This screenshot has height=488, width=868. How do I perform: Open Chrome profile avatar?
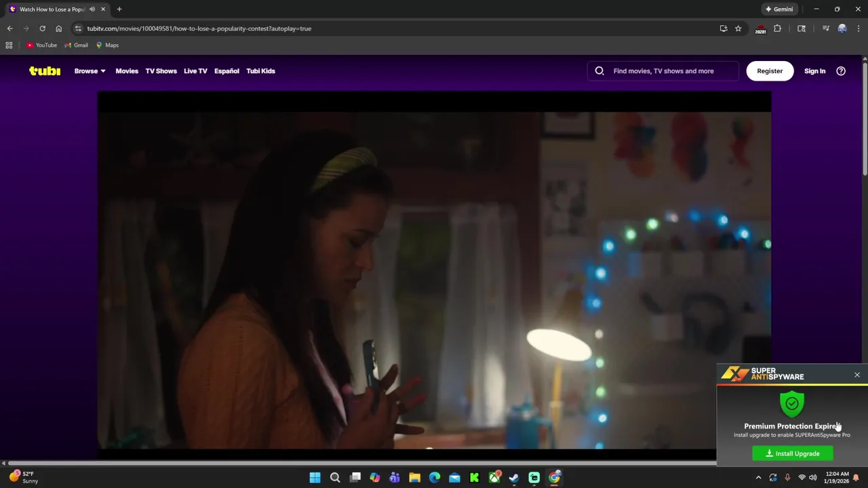pyautogui.click(x=842, y=28)
